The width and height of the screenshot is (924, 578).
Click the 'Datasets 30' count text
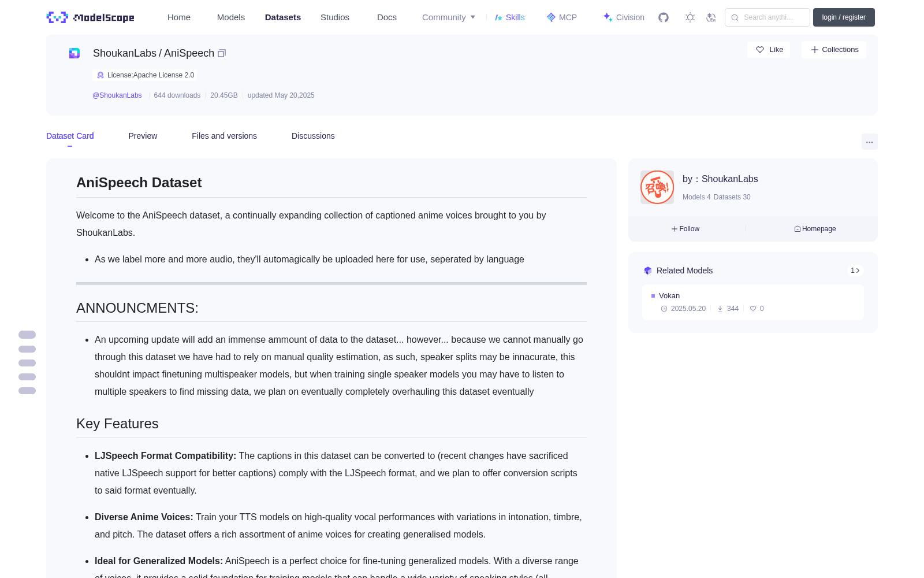(x=732, y=197)
